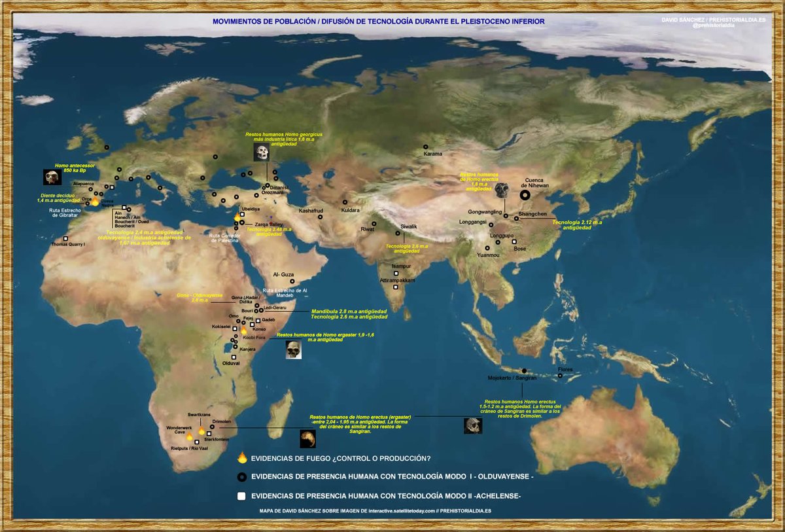Image resolution: width=785 pixels, height=532 pixels.
Task: Click the Ledi-Geraru site label
Action: coord(273,306)
